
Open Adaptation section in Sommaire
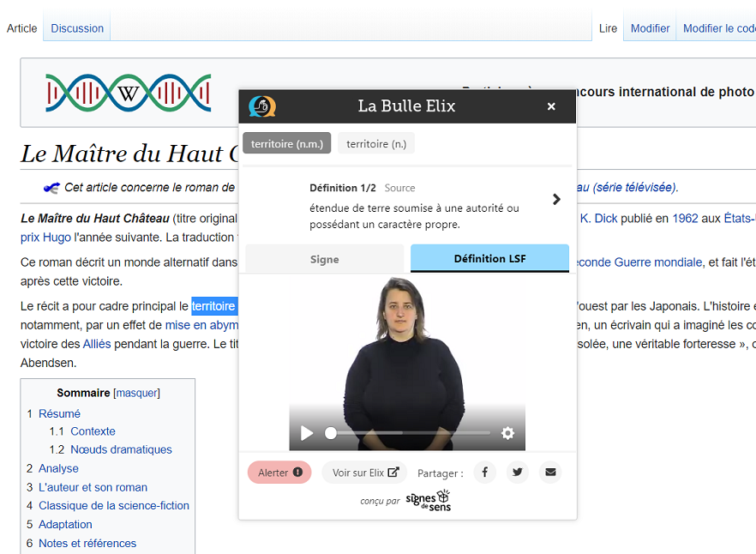point(65,524)
